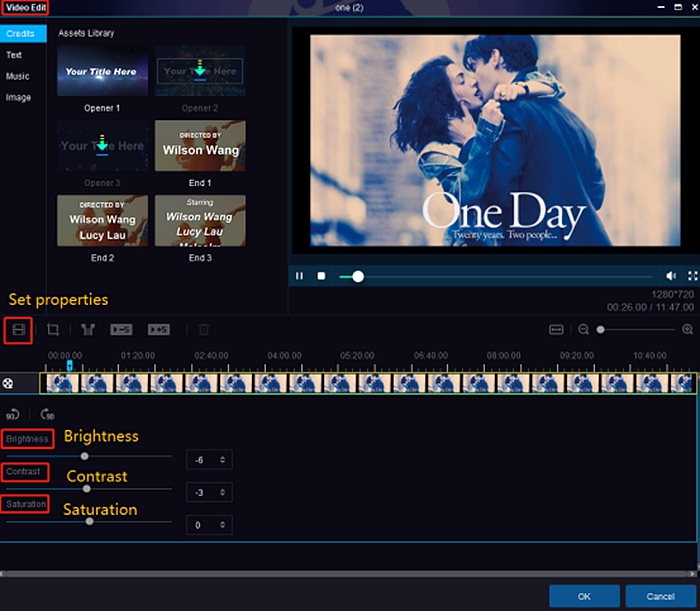Screen dimensions: 700x611
Task: Click the minus 5 seconds button
Action: click(x=121, y=329)
